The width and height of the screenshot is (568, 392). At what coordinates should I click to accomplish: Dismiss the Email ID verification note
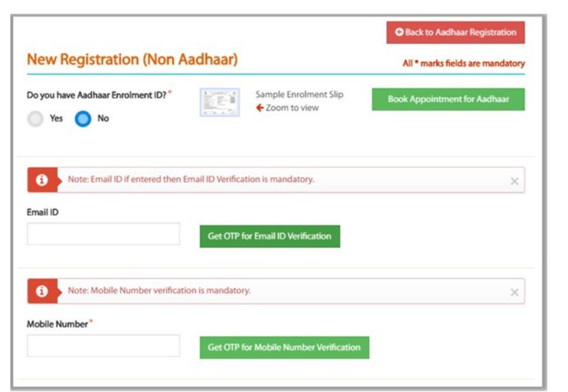tap(514, 182)
